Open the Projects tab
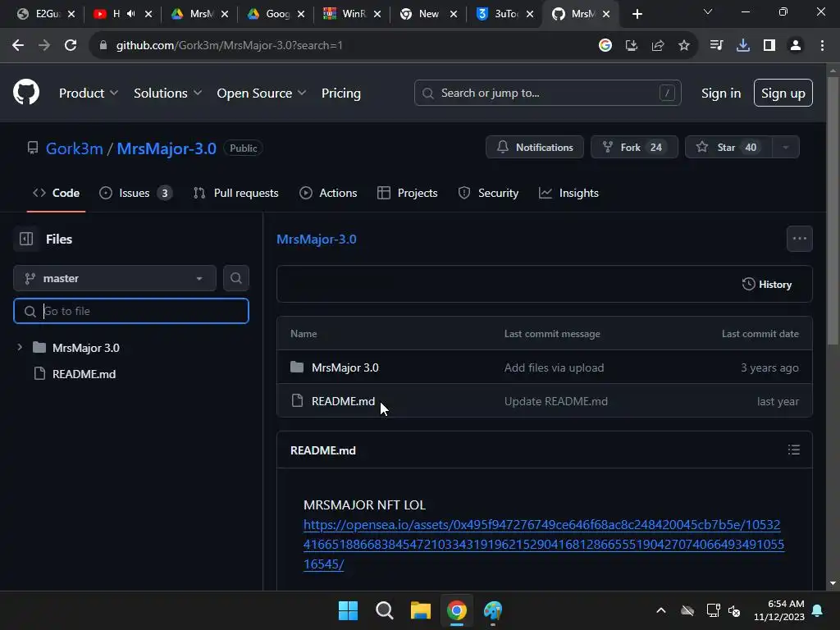 click(407, 193)
